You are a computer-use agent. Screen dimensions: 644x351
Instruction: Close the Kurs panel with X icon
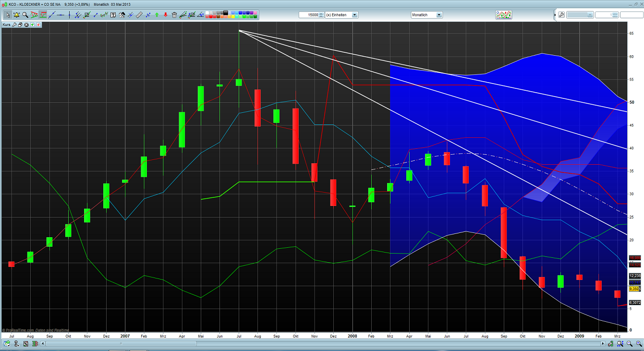pyautogui.click(x=26, y=24)
